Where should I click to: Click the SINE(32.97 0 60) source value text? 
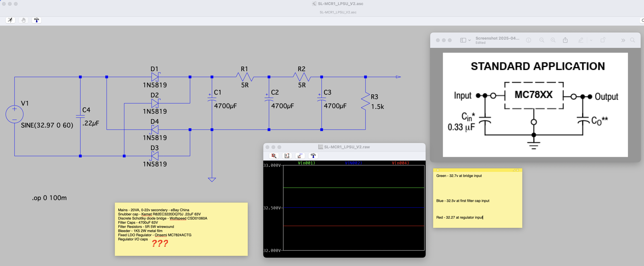coord(47,125)
